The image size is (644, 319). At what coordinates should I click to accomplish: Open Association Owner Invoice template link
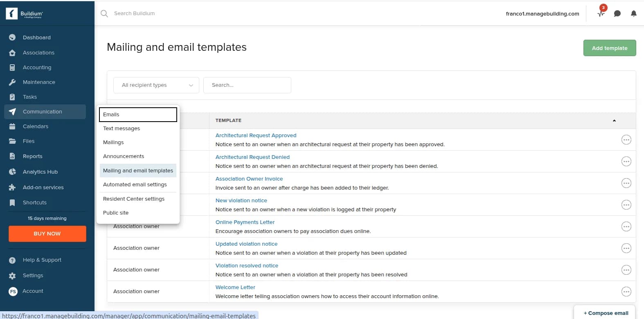(249, 179)
